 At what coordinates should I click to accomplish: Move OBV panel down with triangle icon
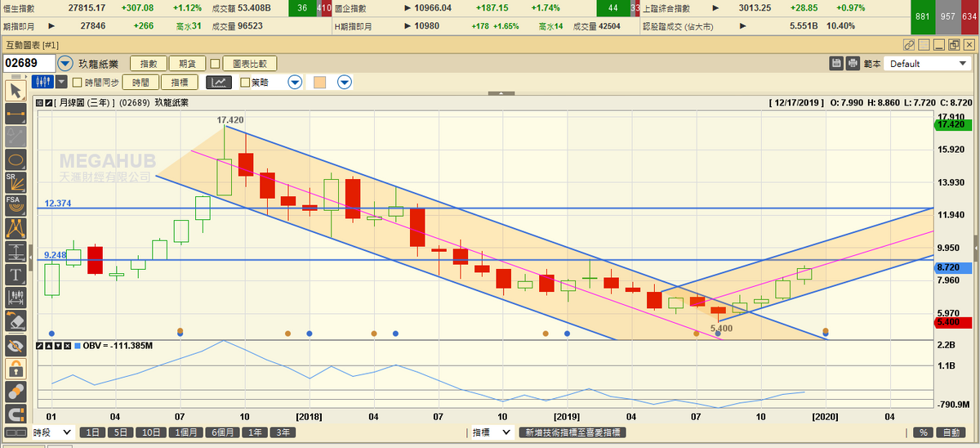tap(57, 347)
